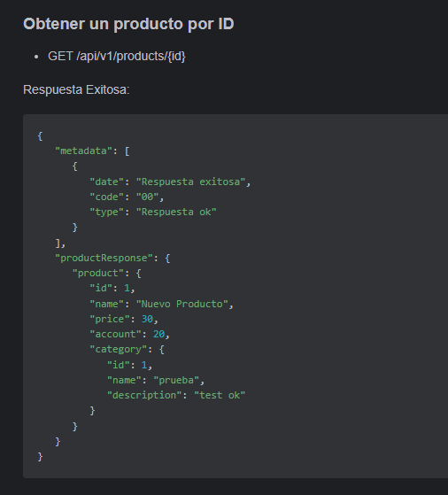Click the "code" key in metadata
Image resolution: width=448 pixels, height=495 pixels.
(107, 197)
